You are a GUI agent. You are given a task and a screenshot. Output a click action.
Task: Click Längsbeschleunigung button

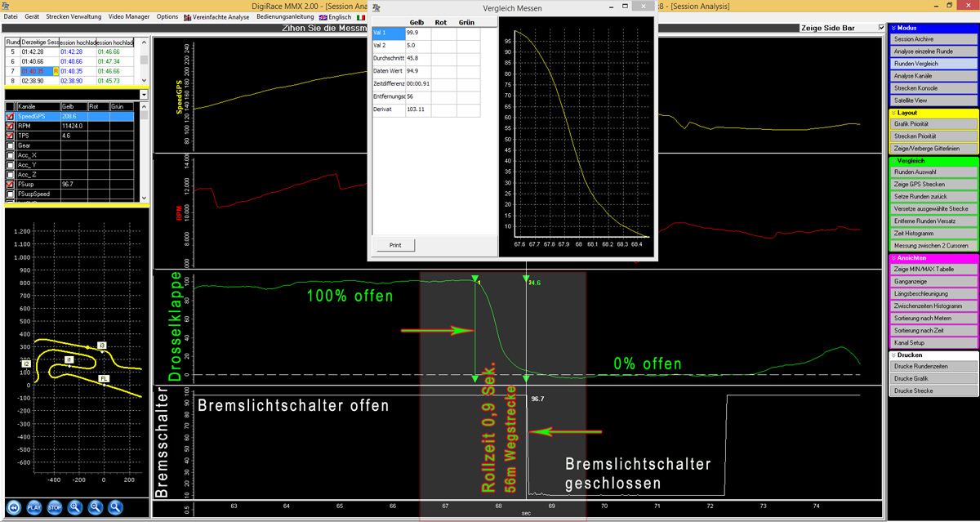[x=933, y=294]
